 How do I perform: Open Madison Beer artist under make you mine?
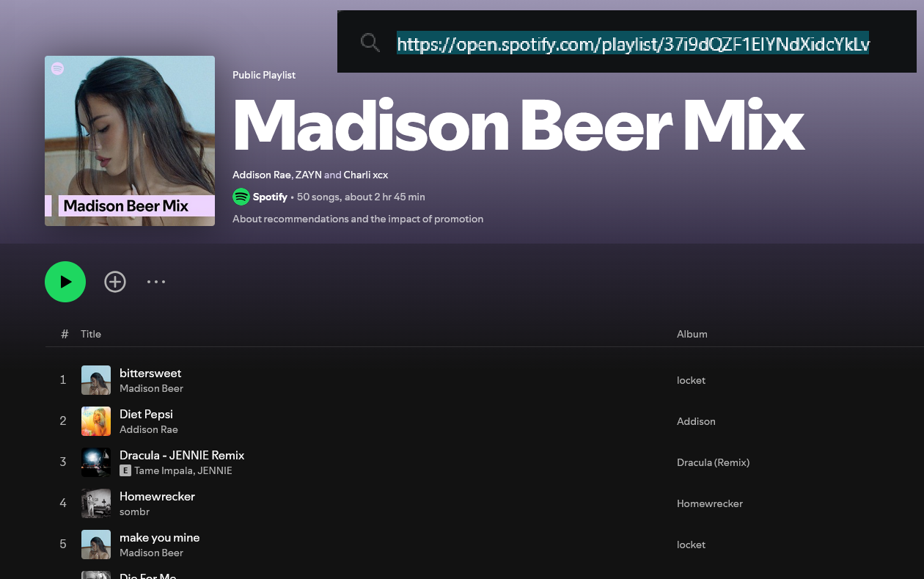[151, 553]
